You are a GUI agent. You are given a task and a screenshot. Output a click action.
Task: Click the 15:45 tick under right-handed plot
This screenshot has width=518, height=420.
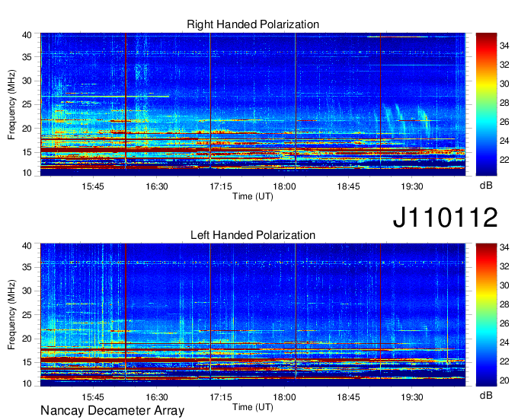(93, 186)
